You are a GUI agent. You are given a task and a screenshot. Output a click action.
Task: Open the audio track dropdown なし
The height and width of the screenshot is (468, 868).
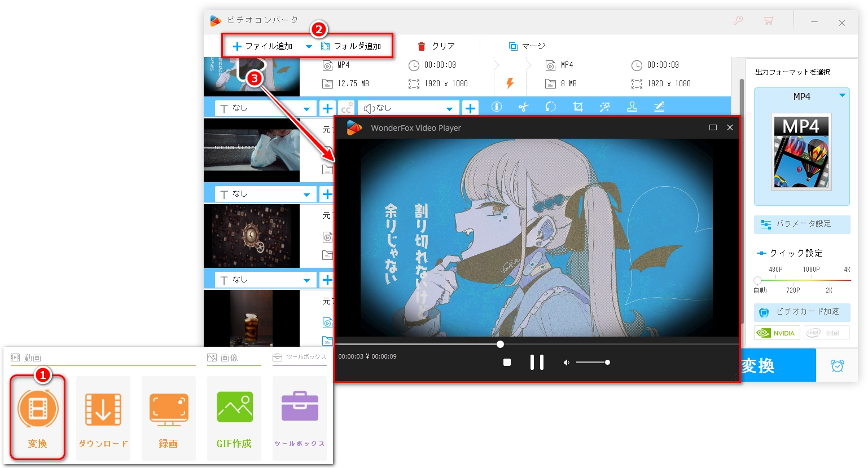point(409,108)
